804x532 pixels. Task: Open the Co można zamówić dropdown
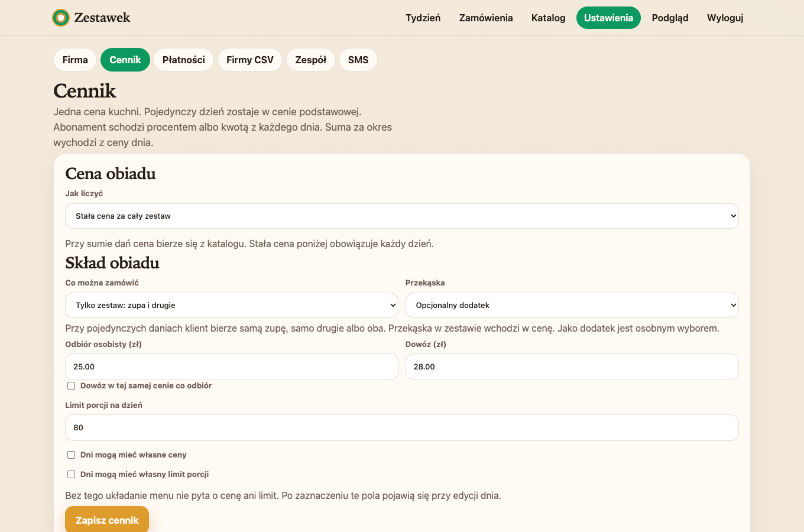point(232,306)
